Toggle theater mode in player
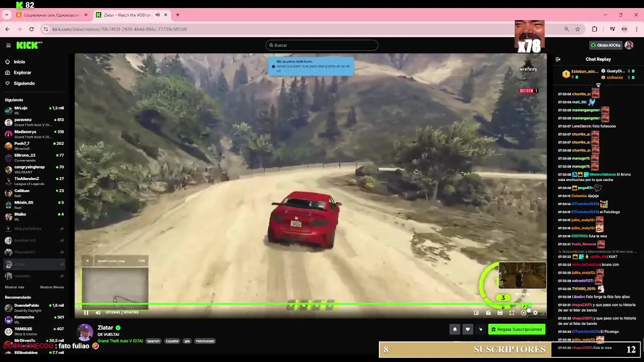This screenshot has width=644, height=362. (500, 313)
